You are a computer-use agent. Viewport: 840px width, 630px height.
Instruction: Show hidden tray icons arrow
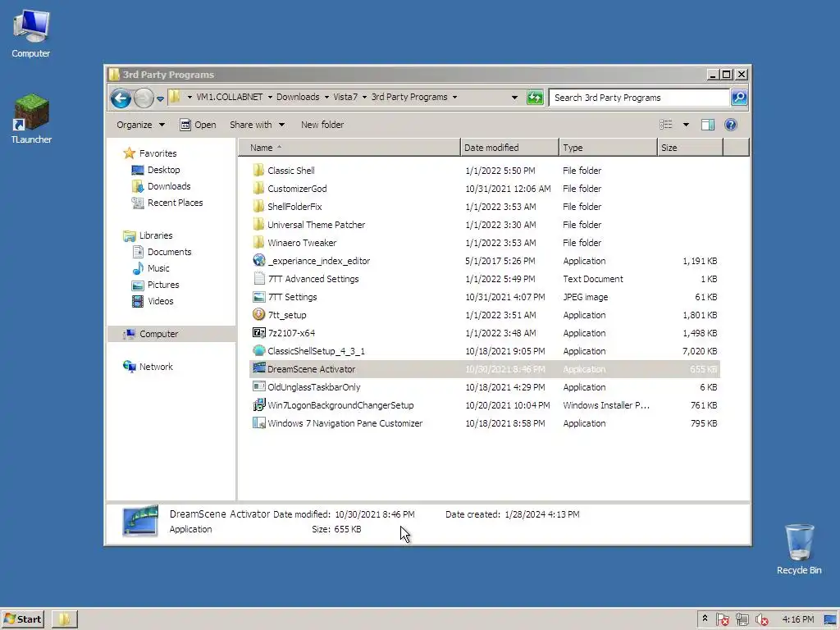tap(705, 619)
